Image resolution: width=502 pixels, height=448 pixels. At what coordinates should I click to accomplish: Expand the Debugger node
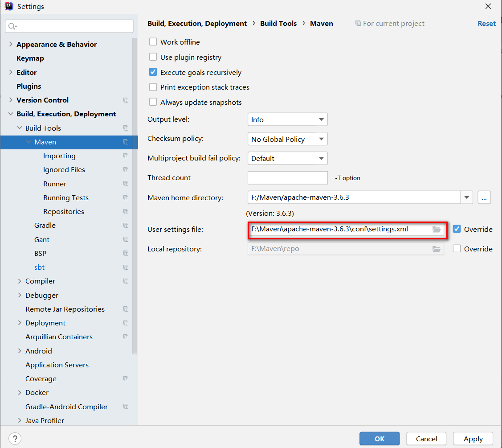coord(20,295)
